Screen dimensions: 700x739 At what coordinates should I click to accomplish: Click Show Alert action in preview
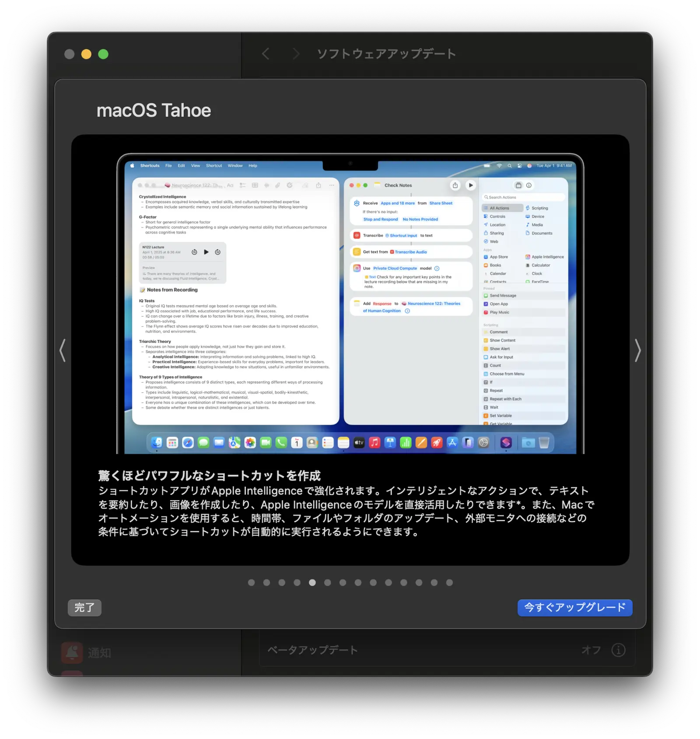point(524,349)
